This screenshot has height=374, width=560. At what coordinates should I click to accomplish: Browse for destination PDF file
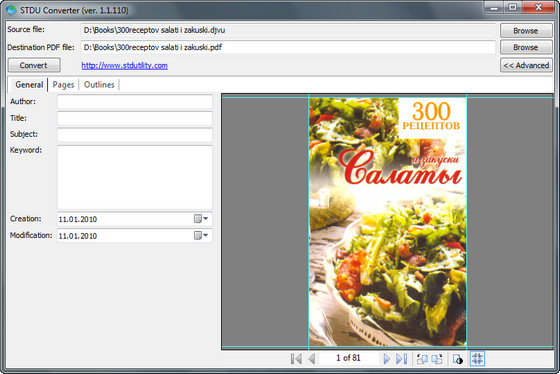coord(526,47)
